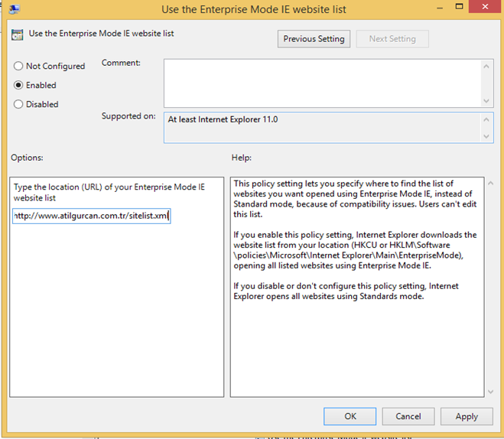Click the 'Comment:' label
The height and width of the screenshot is (439, 504).
pos(121,63)
